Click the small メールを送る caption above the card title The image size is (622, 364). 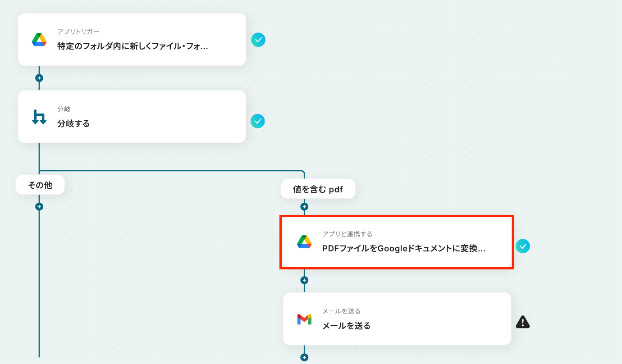341,311
